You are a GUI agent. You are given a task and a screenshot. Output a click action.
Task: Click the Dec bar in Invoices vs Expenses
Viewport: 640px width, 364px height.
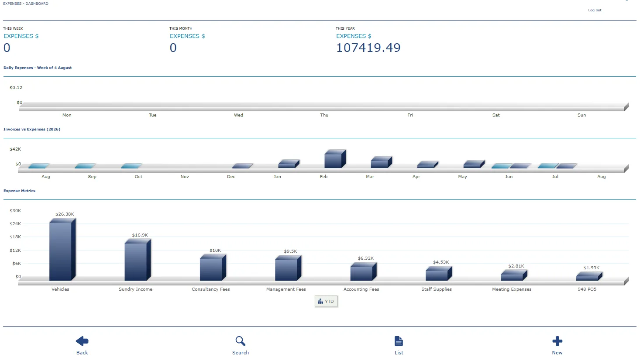[x=242, y=166]
